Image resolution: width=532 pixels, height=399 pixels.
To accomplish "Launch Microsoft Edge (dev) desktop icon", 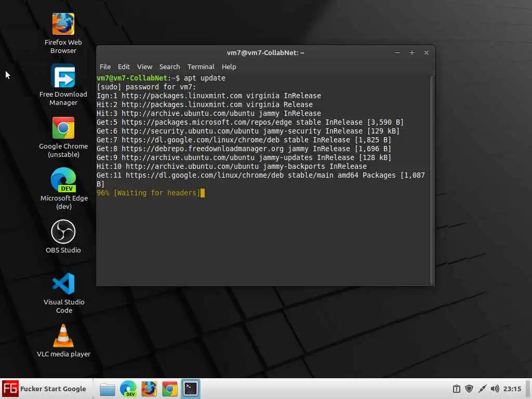I will (64, 189).
